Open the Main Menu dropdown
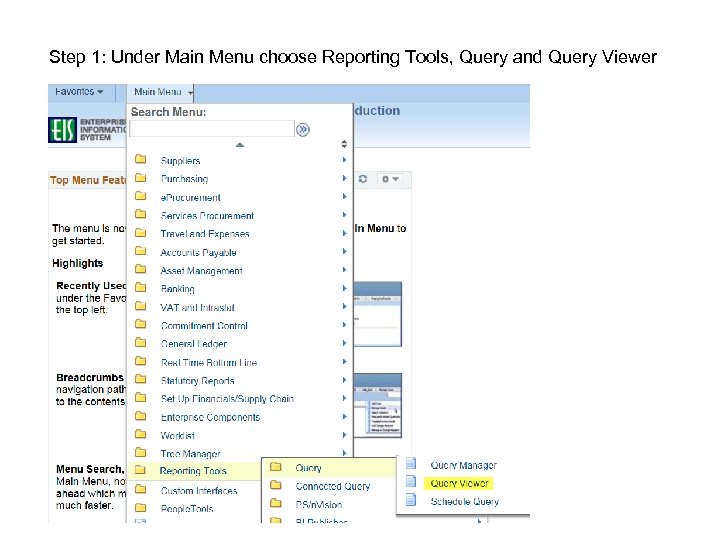 [163, 92]
